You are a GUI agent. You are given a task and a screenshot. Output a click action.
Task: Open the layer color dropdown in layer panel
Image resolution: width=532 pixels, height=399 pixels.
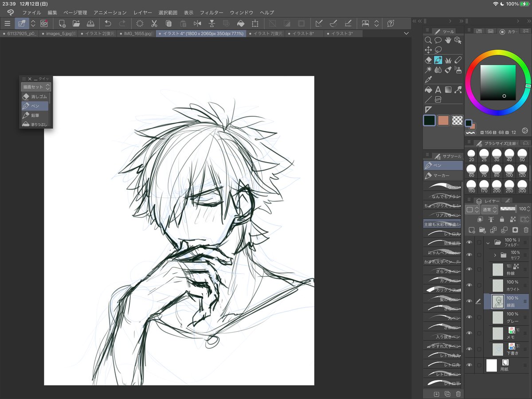473,209
